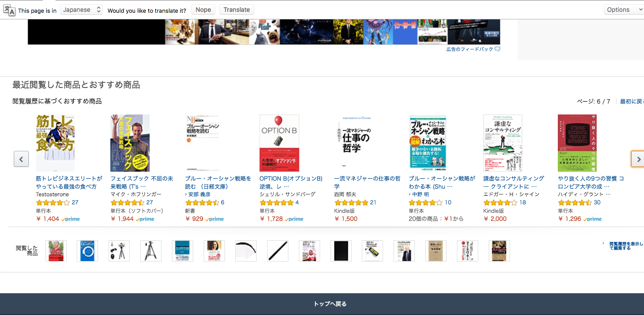Click the Translate button
Viewport: 644px width, 315px height.
click(237, 9)
